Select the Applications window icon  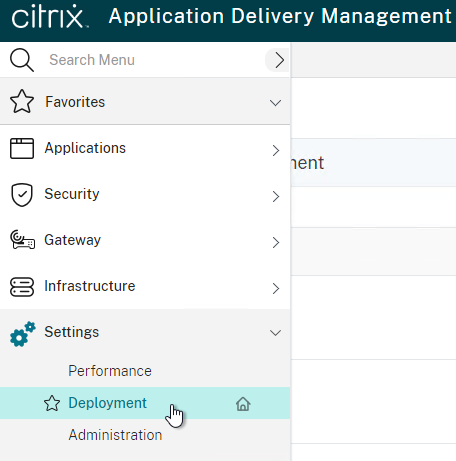22,148
